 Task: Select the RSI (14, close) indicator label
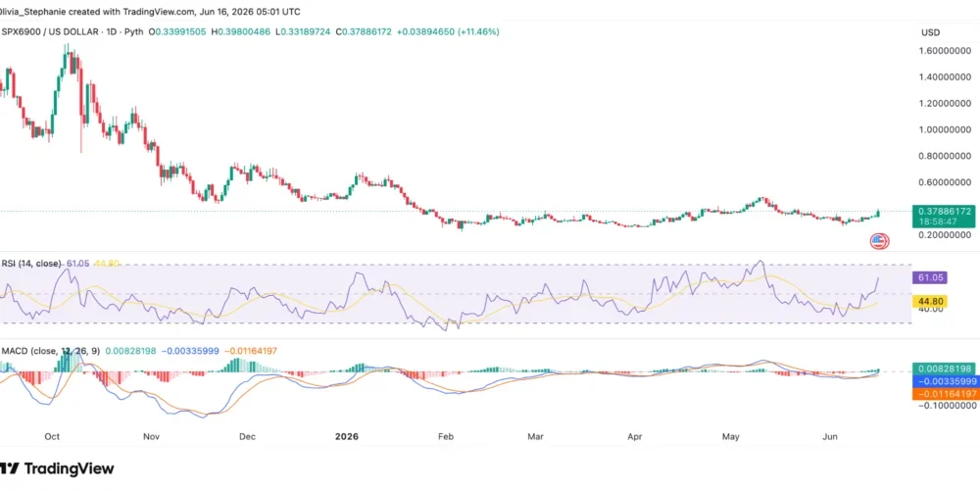tap(31, 264)
